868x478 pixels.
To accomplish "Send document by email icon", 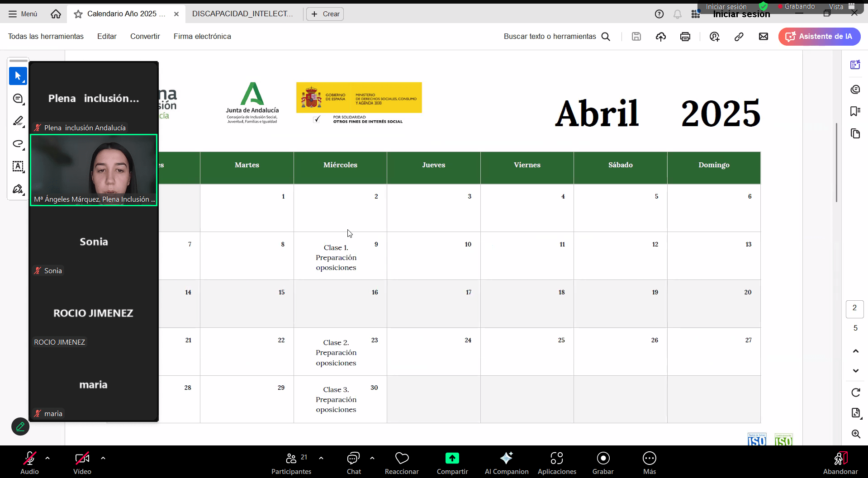I will pos(763,37).
